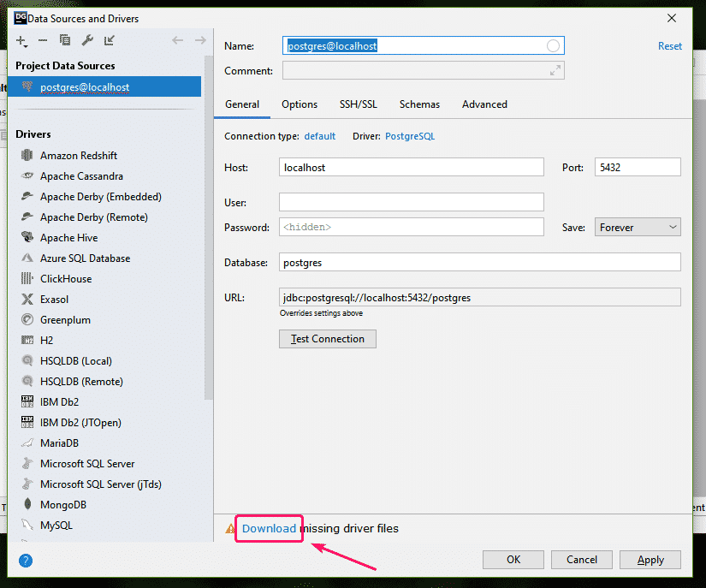The image size is (706, 588).
Task: Open the add data source dropdown arrow
Action: click(x=26, y=45)
